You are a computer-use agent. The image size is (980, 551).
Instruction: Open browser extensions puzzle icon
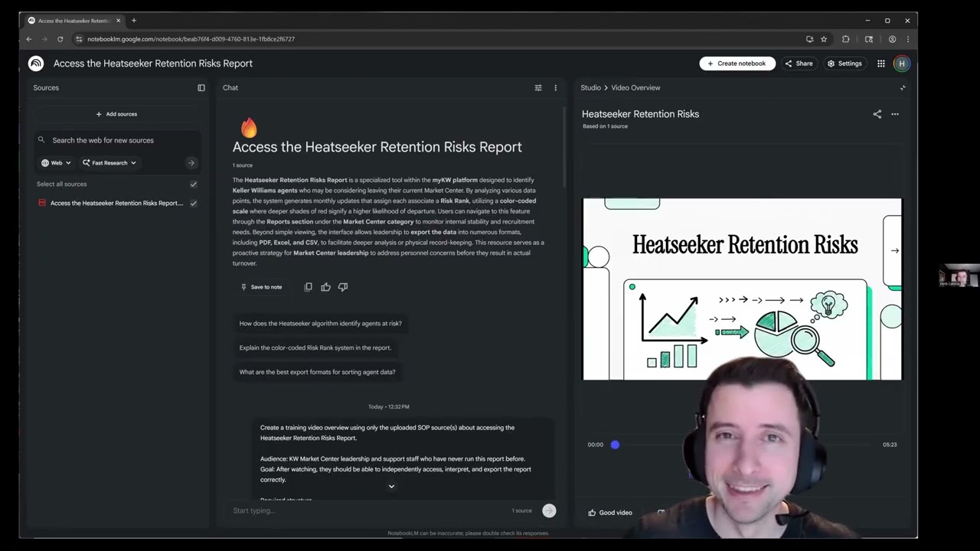pyautogui.click(x=846, y=39)
